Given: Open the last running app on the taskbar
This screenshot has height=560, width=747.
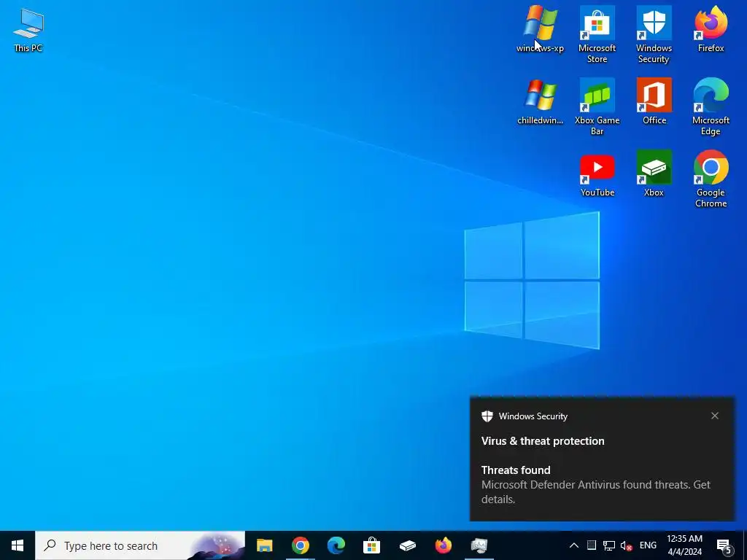Looking at the screenshot, I should click(x=479, y=545).
